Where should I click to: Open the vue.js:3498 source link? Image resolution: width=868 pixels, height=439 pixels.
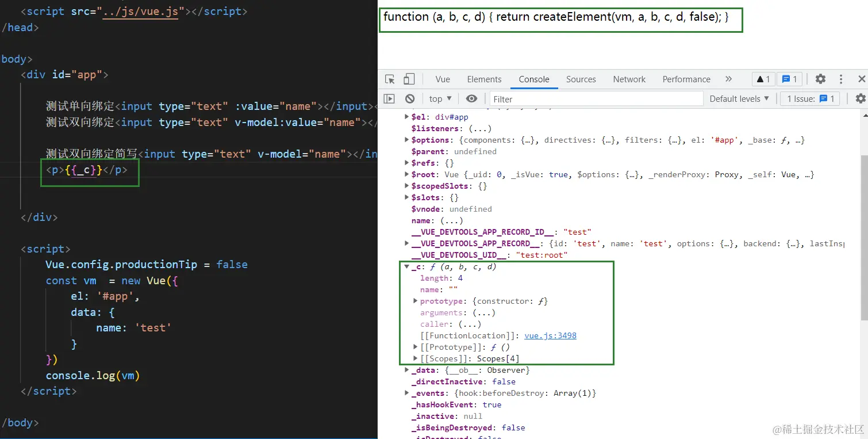click(x=550, y=335)
